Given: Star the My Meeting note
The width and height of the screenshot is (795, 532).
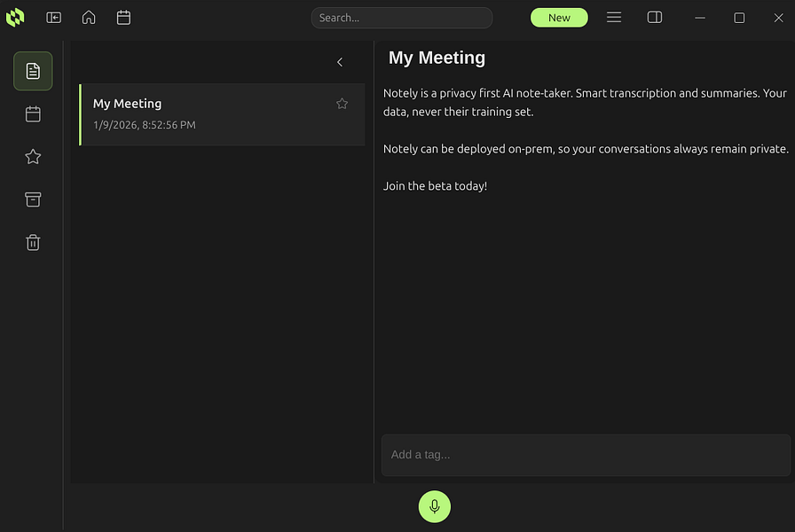Looking at the screenshot, I should tap(342, 104).
